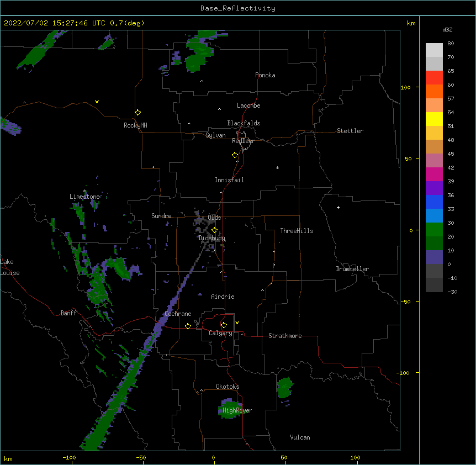Select the blue 33-36 dBZ legend swatch

(434, 202)
